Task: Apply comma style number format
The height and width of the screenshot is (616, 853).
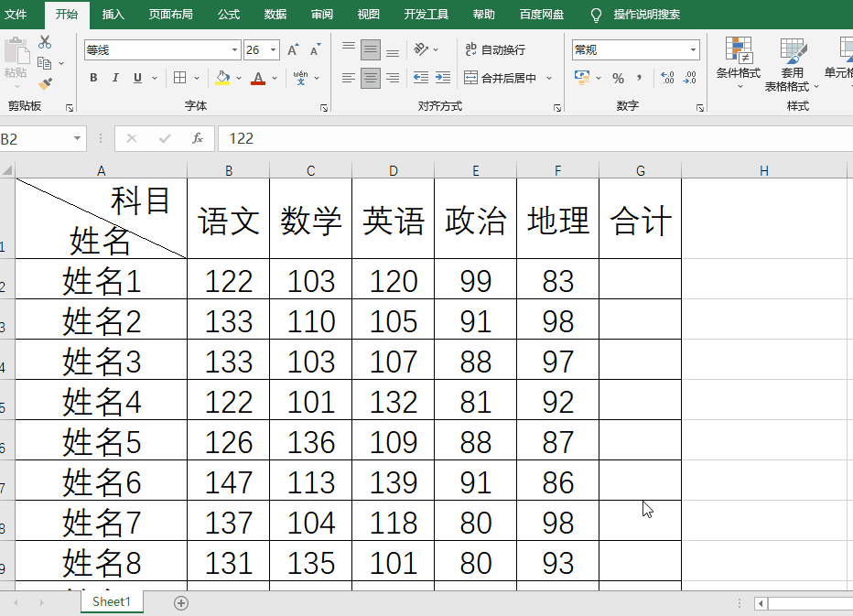Action: pyautogui.click(x=639, y=78)
